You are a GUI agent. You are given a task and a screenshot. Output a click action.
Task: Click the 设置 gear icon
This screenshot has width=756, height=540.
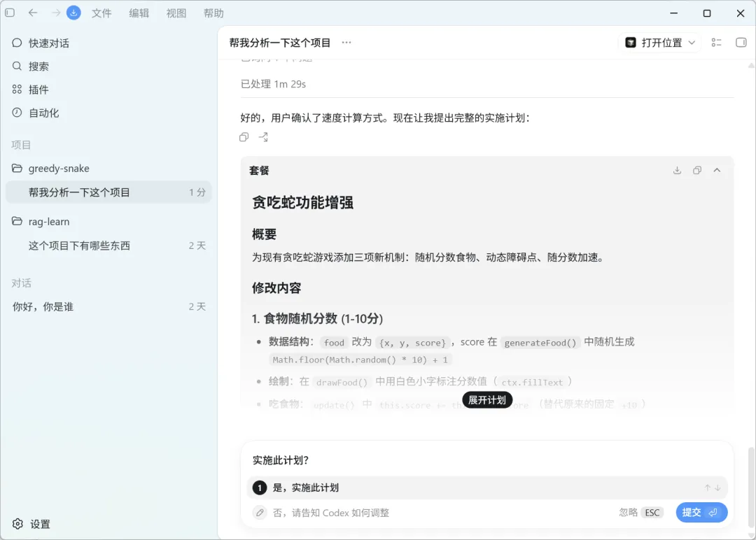17,524
